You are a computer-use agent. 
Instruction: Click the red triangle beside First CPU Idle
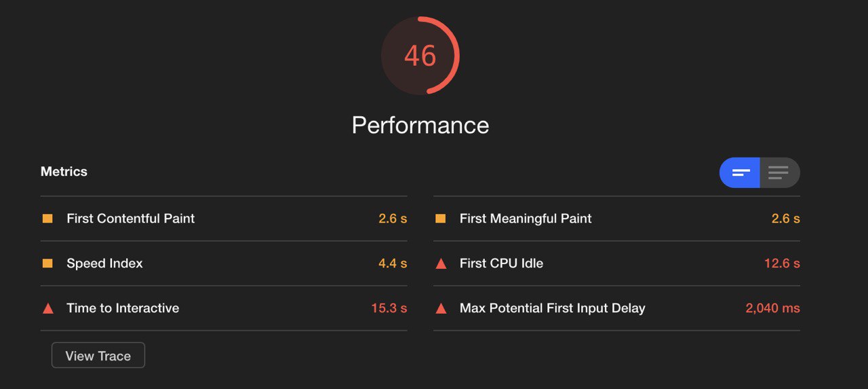pyautogui.click(x=441, y=263)
